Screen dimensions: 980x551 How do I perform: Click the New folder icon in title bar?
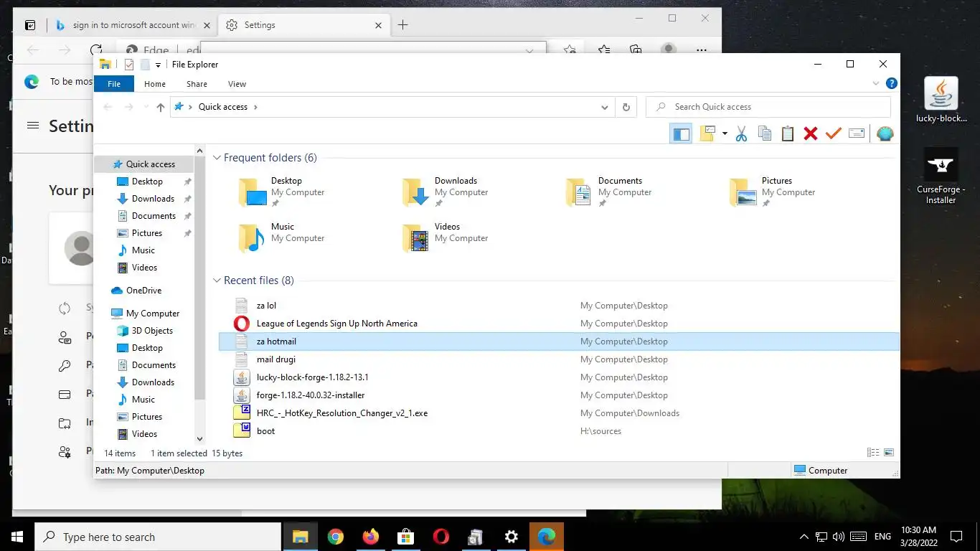pos(145,65)
